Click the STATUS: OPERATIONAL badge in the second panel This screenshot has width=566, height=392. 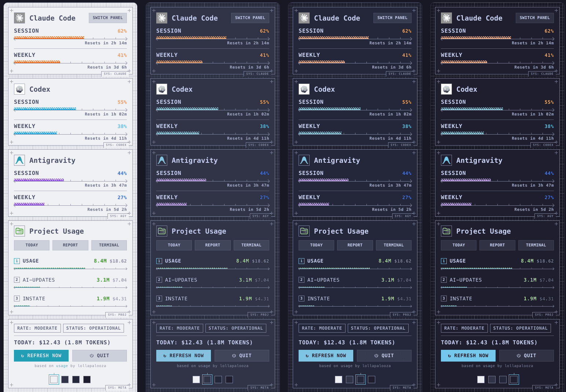pos(236,328)
